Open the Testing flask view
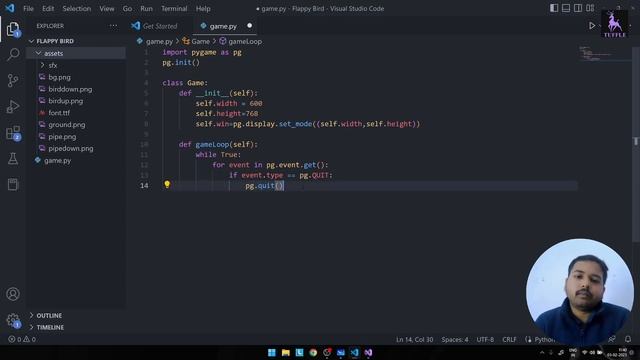 tap(13, 159)
